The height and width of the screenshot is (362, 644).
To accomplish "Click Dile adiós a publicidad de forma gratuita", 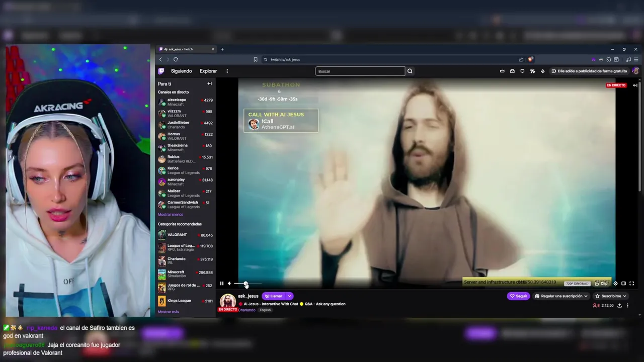I will coord(589,71).
